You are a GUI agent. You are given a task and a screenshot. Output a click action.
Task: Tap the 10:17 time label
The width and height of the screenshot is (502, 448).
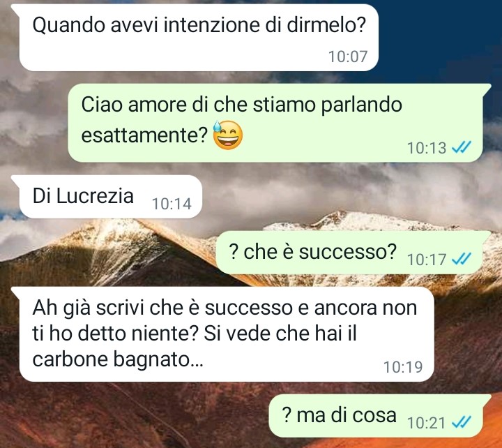point(427,260)
